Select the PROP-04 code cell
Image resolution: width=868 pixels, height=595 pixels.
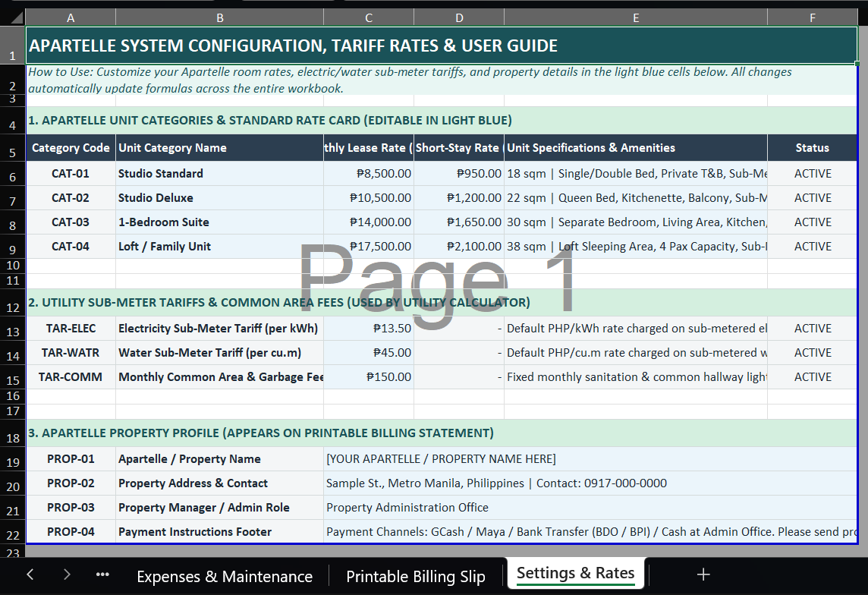[x=71, y=532]
